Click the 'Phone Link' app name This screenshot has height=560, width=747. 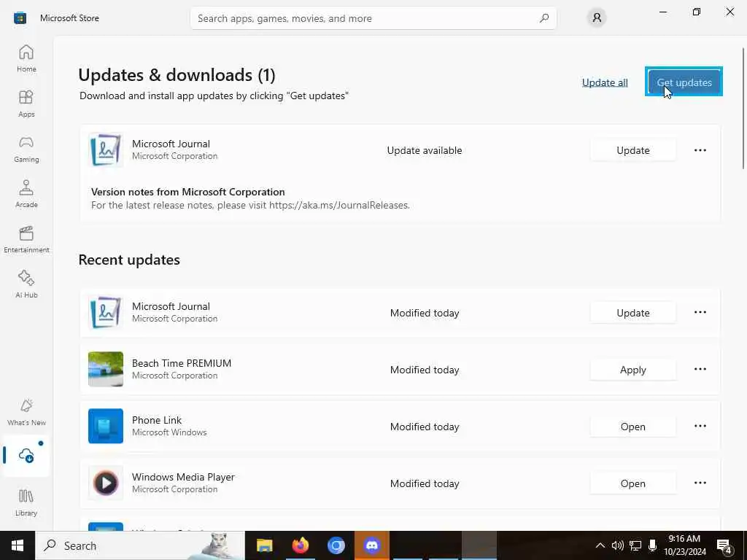pos(157,420)
